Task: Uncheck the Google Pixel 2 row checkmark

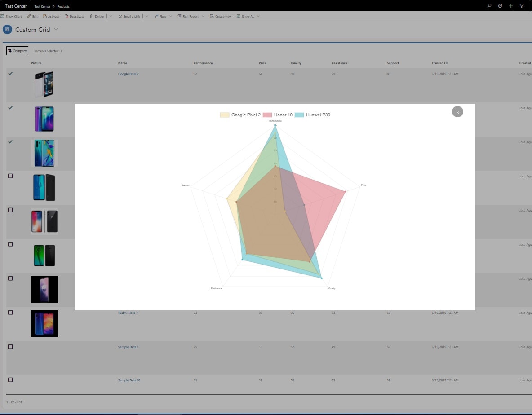Action: pyautogui.click(x=10, y=74)
